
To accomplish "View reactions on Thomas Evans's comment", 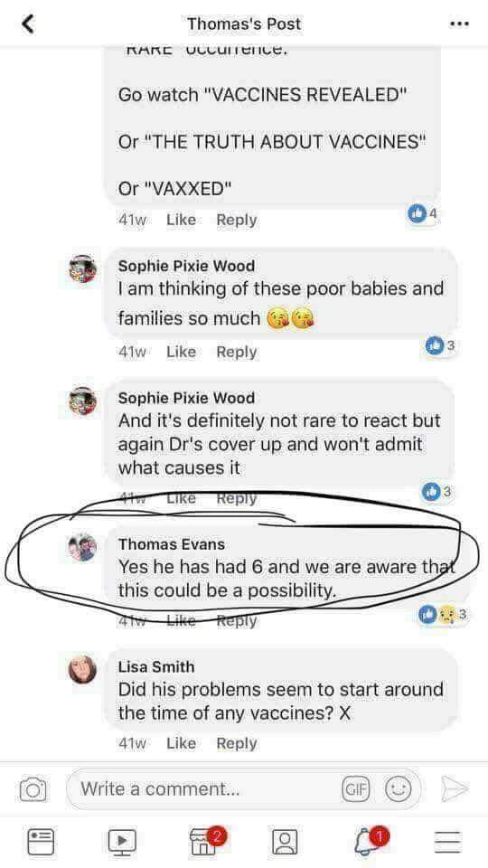I will tap(445, 614).
